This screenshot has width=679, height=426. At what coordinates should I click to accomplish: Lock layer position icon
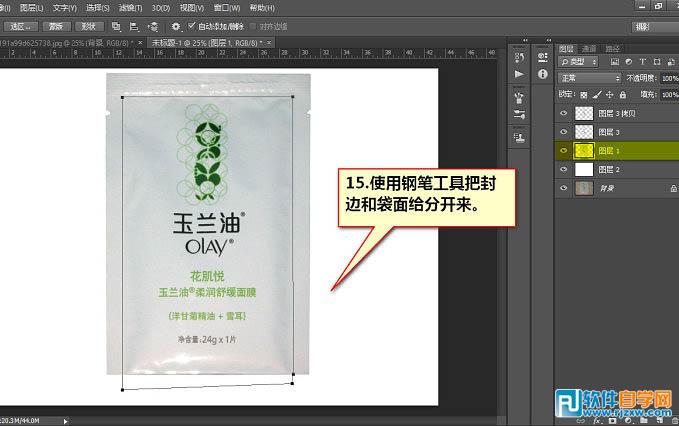click(x=609, y=94)
